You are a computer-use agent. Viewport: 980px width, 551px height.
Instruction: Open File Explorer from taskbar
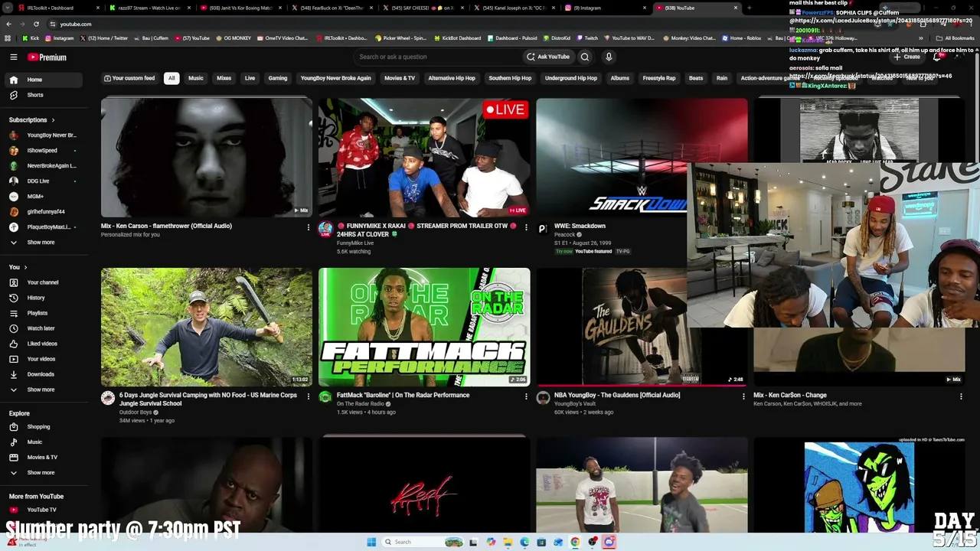(x=508, y=542)
